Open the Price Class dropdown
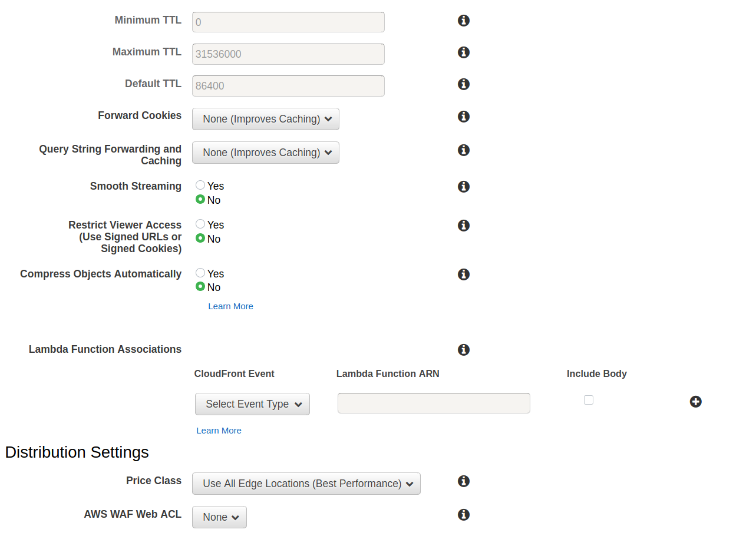The width and height of the screenshot is (756, 536). click(x=306, y=484)
